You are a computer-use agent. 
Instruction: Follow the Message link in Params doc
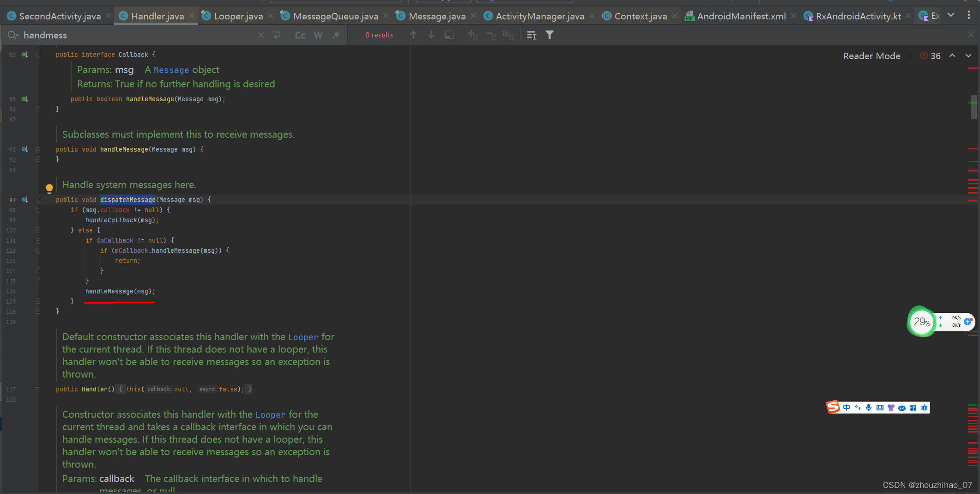(x=171, y=70)
